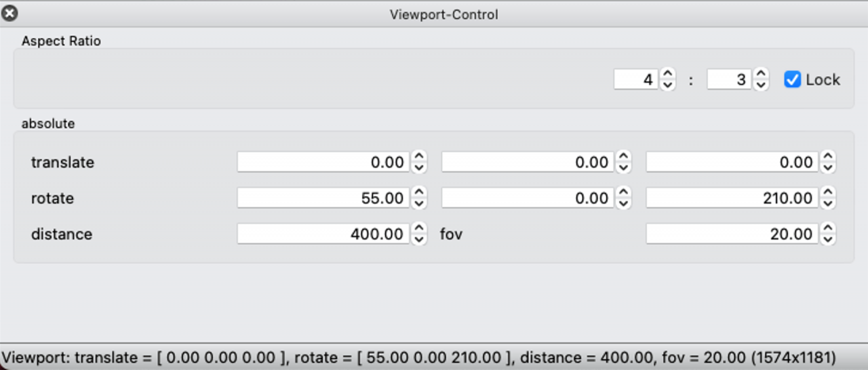Increase the first translate value
868x370 pixels.
coord(420,157)
